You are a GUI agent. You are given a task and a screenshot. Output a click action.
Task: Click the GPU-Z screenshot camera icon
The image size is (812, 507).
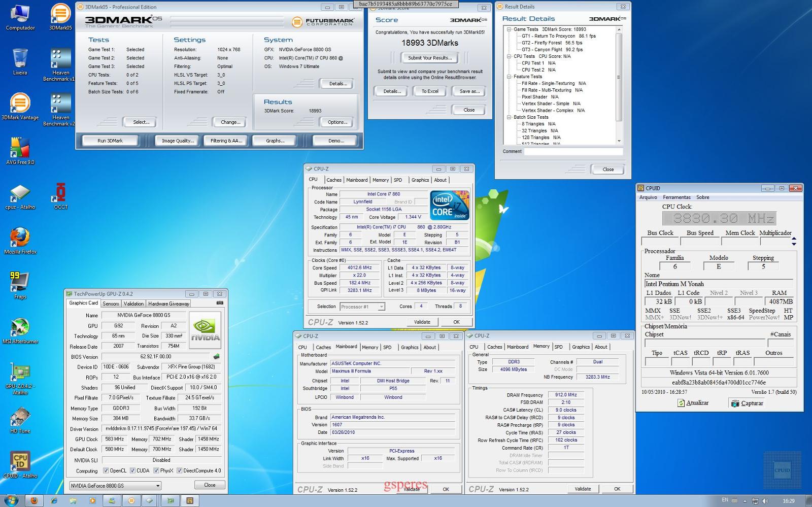pos(220,303)
